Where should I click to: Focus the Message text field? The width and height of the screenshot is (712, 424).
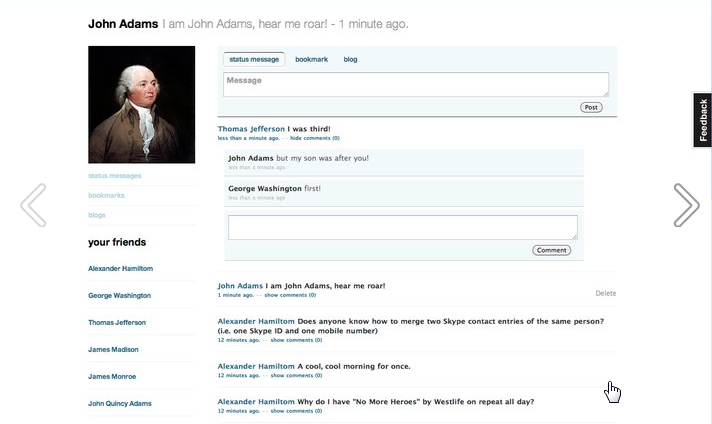click(x=415, y=84)
